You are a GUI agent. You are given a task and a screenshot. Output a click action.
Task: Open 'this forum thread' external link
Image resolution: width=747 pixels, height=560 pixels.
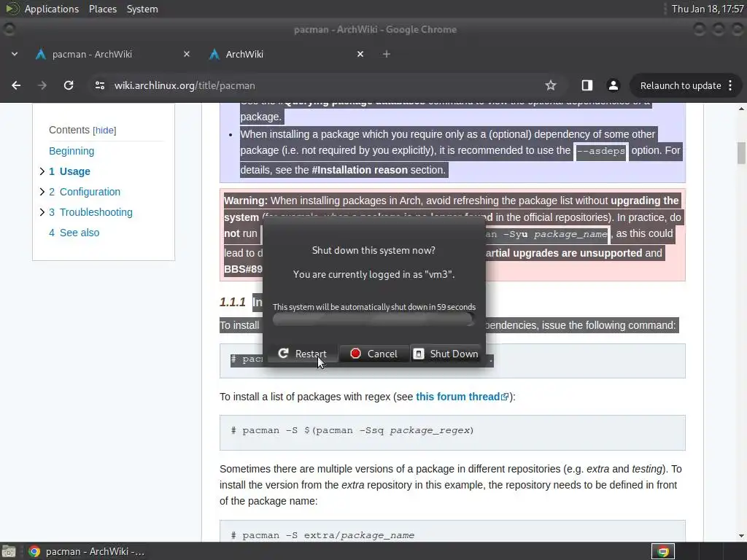(462, 397)
